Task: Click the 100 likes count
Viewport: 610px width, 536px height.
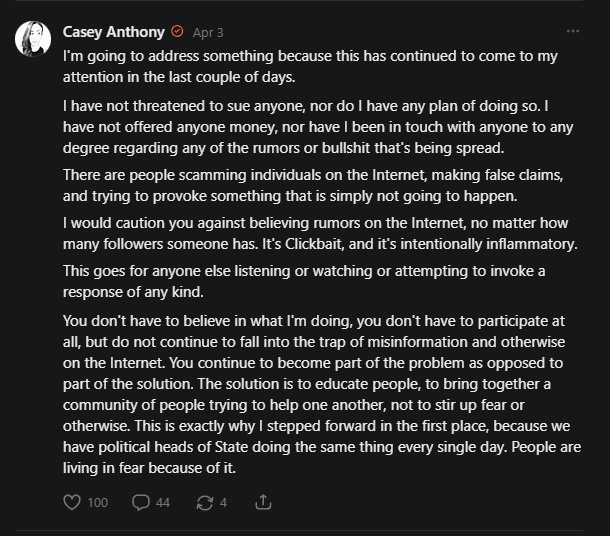Action: coord(97,502)
